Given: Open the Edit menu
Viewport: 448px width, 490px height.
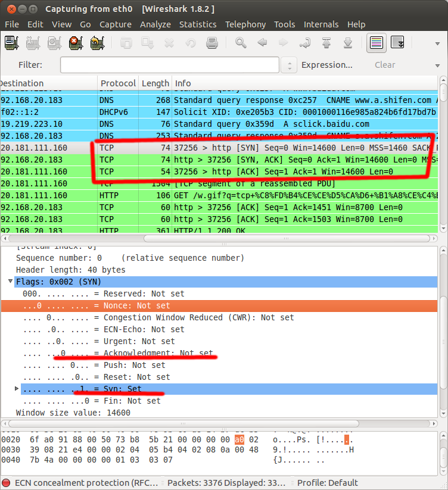Looking at the screenshot, I should [35, 24].
